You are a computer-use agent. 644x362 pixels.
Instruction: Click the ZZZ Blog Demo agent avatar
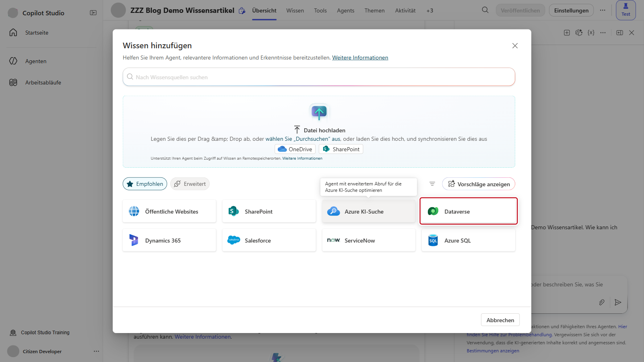pos(118,10)
